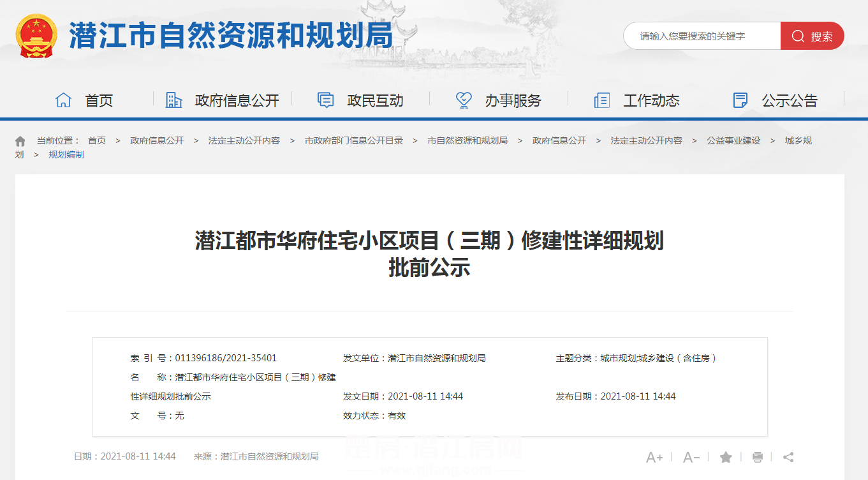
Task: Click the home icon in breadcrumb
Action: click(20, 141)
